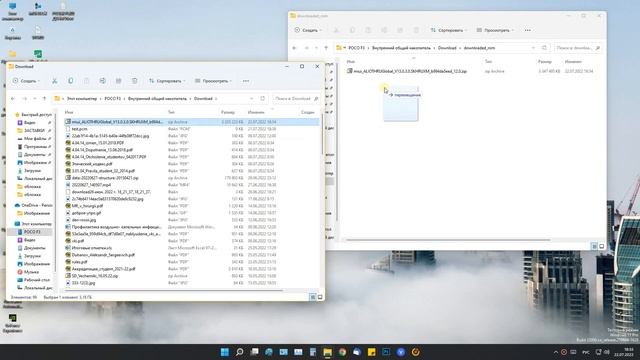Go up one folder in Download window
Viewport: 640px width, 360px height.
44,99
